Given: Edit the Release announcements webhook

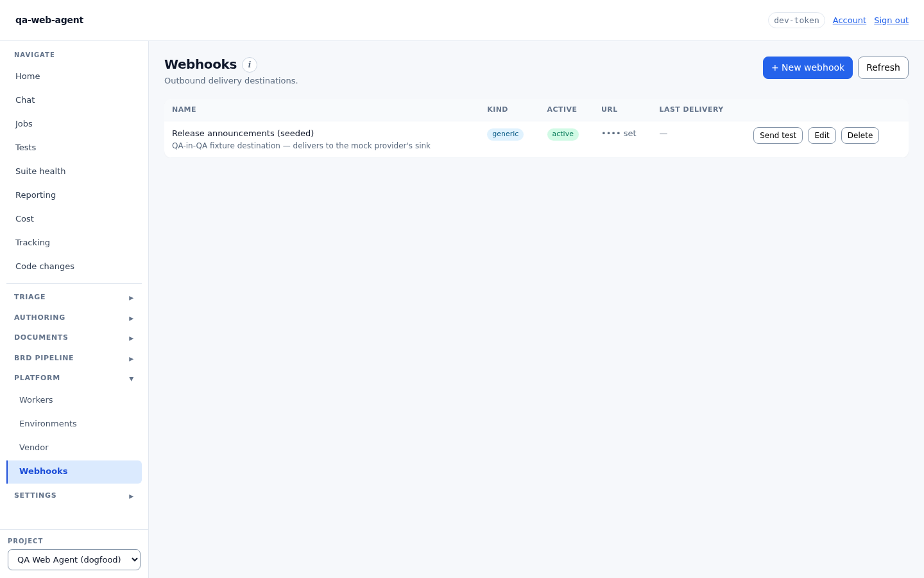Looking at the screenshot, I should point(822,136).
